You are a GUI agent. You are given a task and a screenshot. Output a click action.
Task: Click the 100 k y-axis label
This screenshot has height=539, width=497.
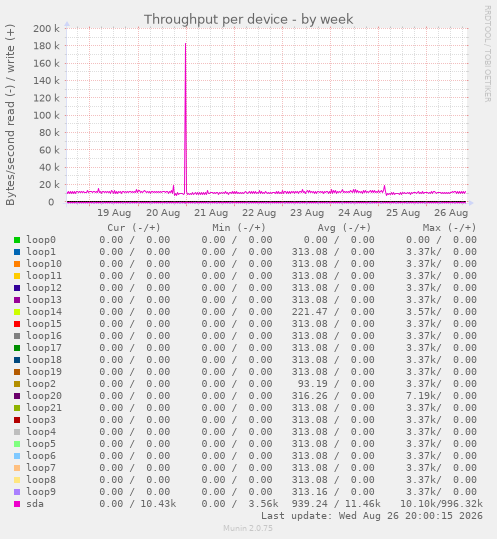click(x=46, y=116)
